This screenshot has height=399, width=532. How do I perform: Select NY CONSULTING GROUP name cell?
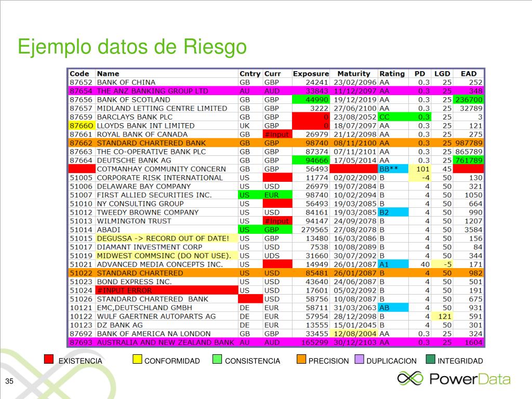(x=167, y=204)
